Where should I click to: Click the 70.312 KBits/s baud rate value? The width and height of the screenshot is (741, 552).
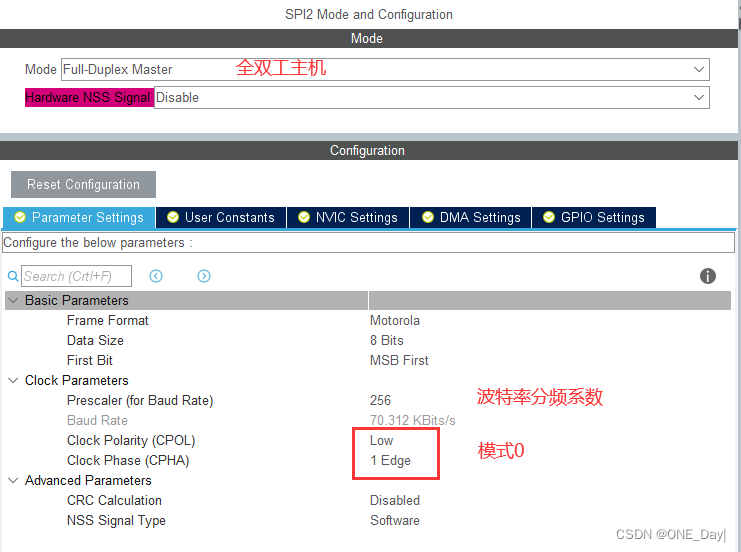[x=413, y=420]
